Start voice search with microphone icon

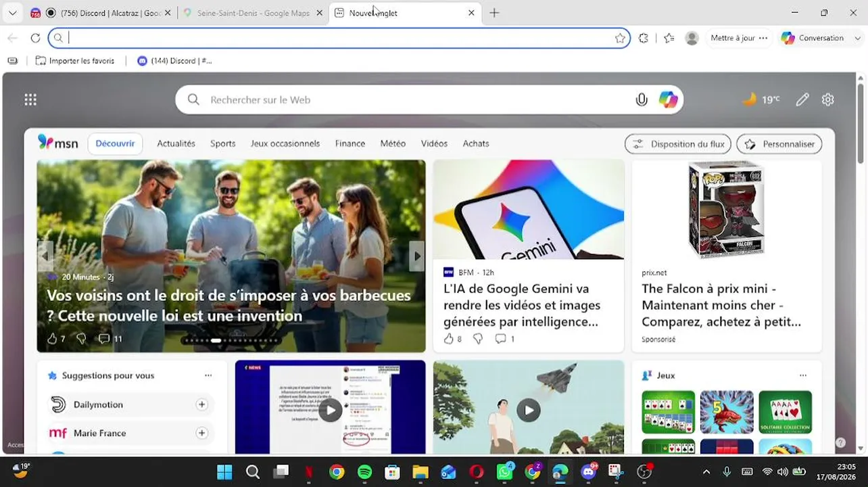[x=642, y=99]
